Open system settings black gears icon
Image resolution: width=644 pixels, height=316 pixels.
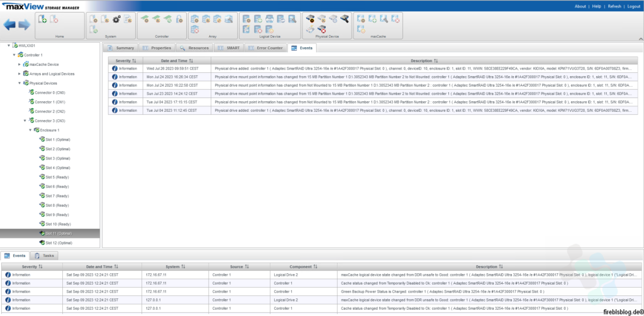coord(116,19)
